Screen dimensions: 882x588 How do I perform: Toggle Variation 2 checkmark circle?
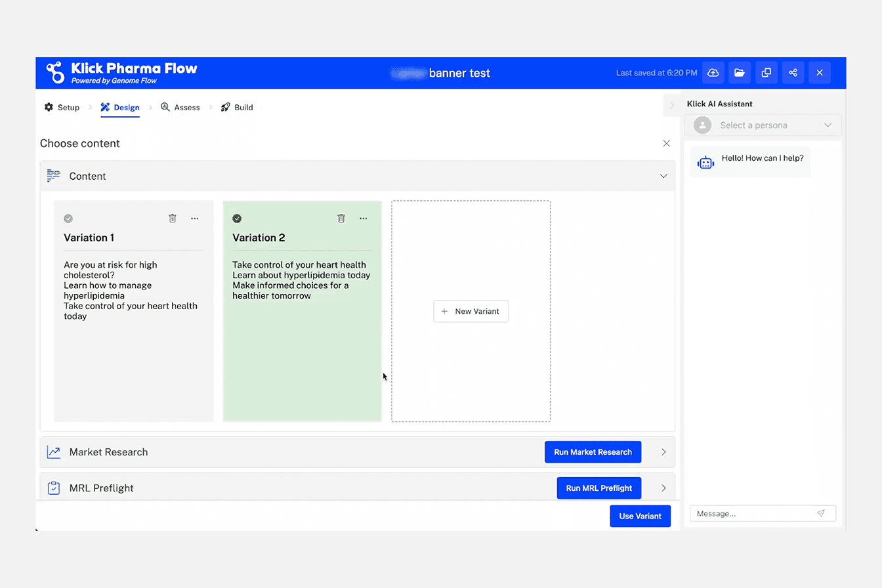[x=237, y=219]
